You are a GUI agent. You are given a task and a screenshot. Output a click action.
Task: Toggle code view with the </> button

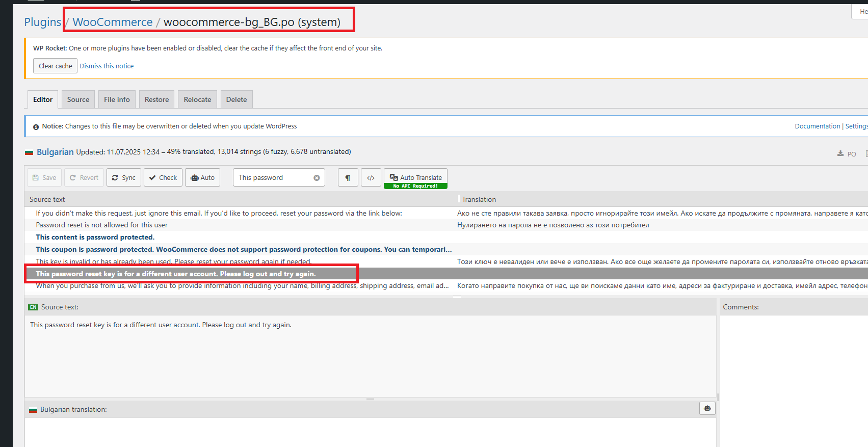[371, 178]
